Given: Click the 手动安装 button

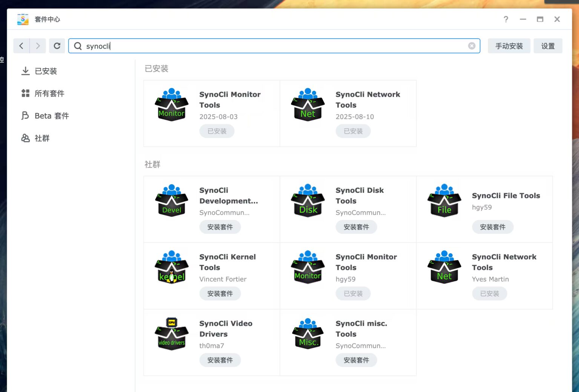Looking at the screenshot, I should (x=509, y=46).
